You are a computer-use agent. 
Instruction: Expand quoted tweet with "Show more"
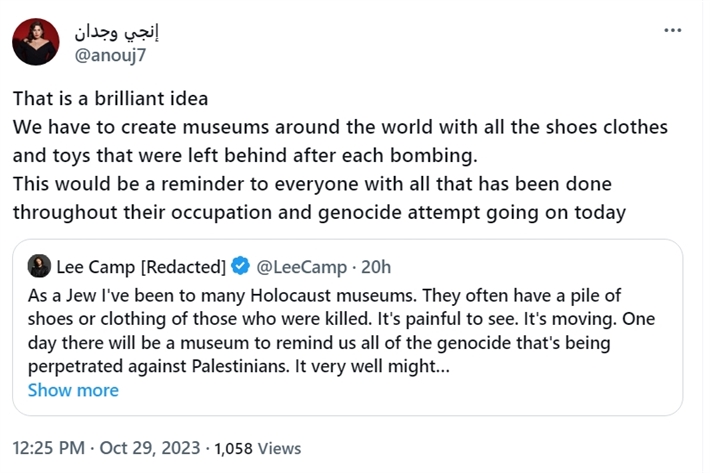tap(73, 390)
